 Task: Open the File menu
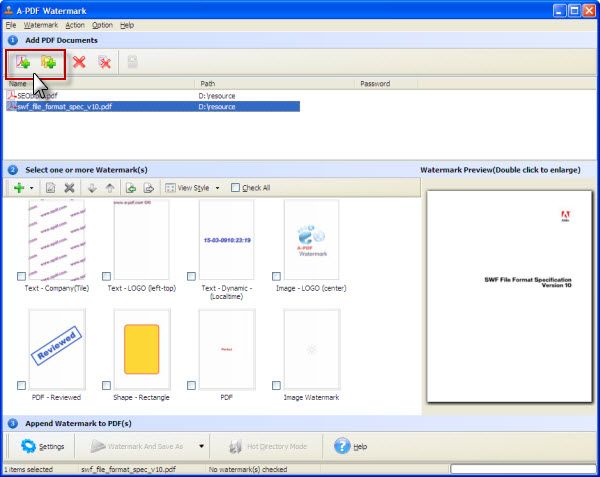(x=11, y=25)
